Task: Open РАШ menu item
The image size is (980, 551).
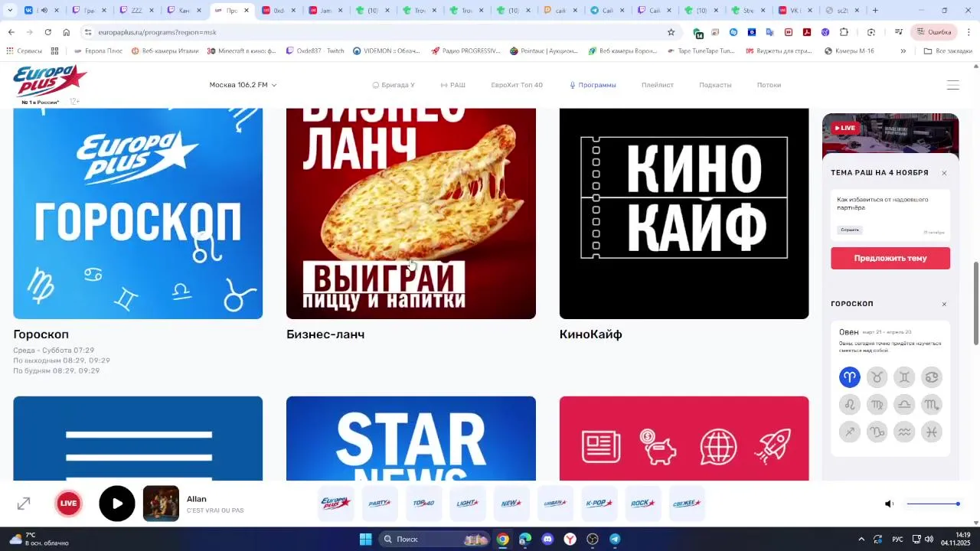Action: 453,85
